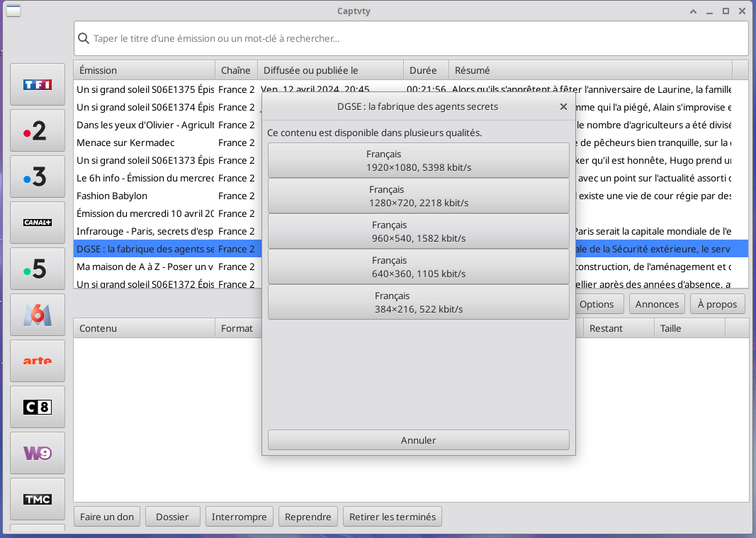Sort the list by Émission column header
The height and width of the screenshot is (538, 756).
pos(144,70)
